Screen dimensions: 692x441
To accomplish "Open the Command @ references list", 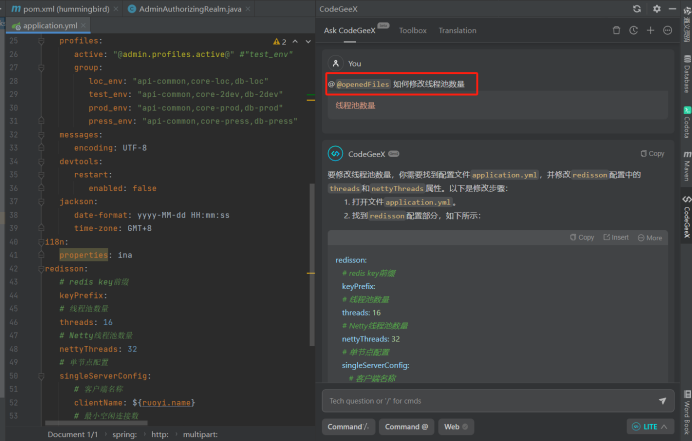I will pos(406,426).
